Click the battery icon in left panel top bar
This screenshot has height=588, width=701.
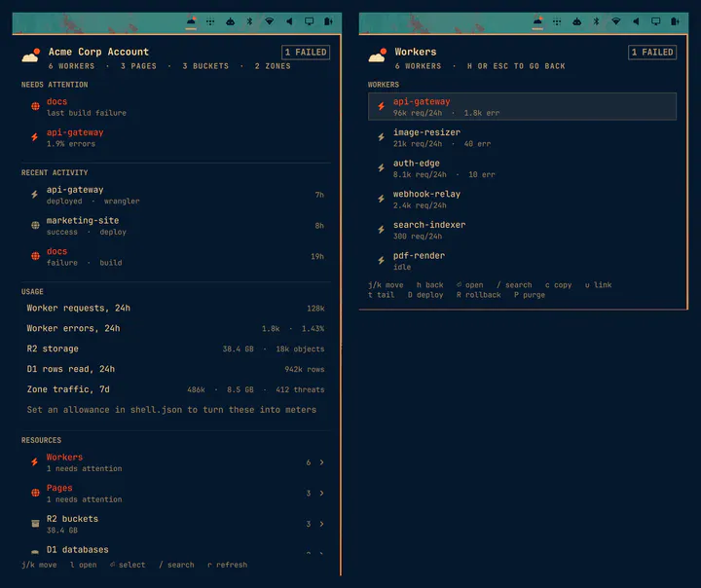pyautogui.click(x=329, y=21)
